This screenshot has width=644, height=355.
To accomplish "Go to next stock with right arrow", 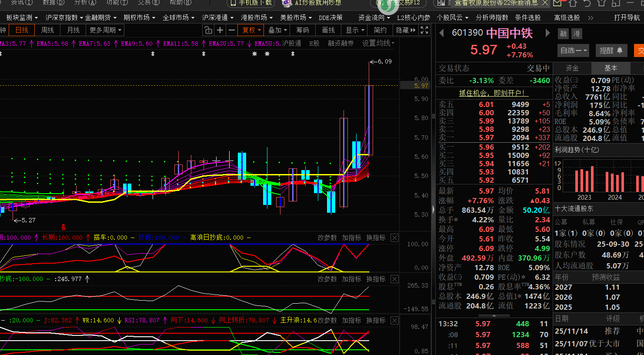I will pos(547,33).
